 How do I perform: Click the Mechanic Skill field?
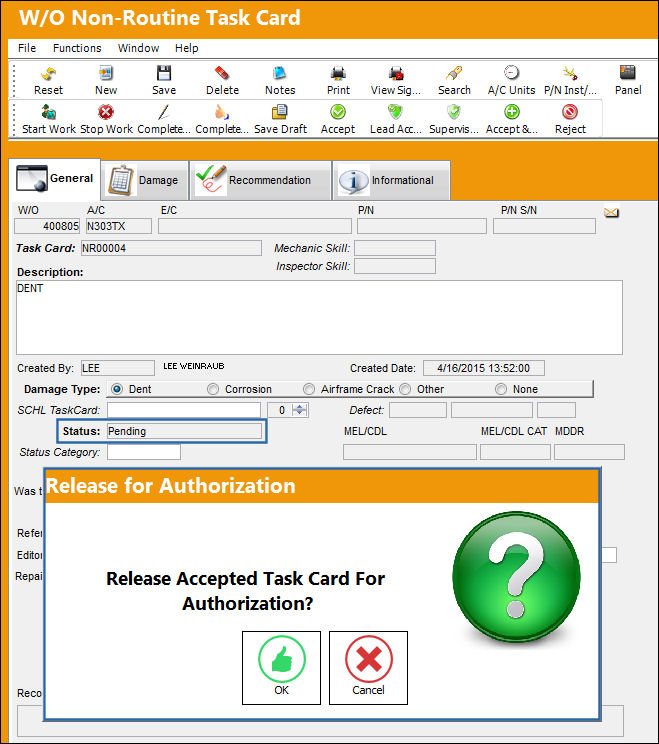(395, 248)
